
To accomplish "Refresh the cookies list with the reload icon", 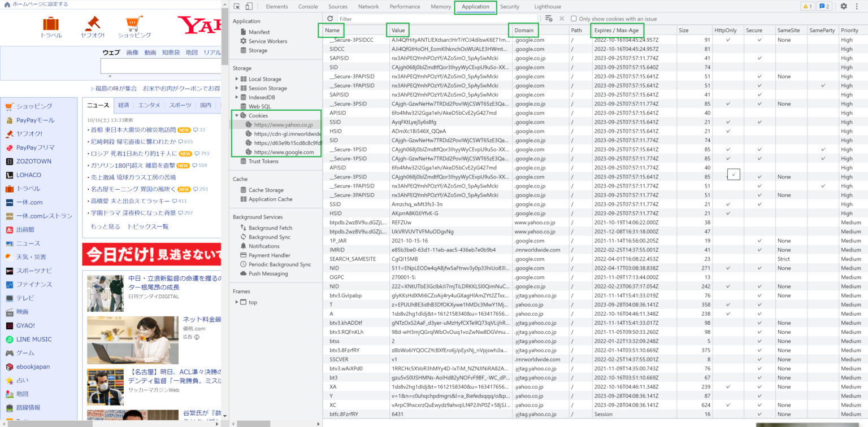I will click(330, 18).
